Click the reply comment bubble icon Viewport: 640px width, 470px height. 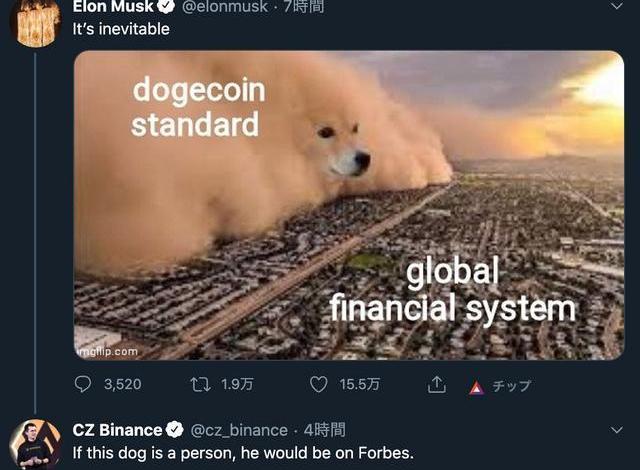pyautogui.click(x=83, y=384)
